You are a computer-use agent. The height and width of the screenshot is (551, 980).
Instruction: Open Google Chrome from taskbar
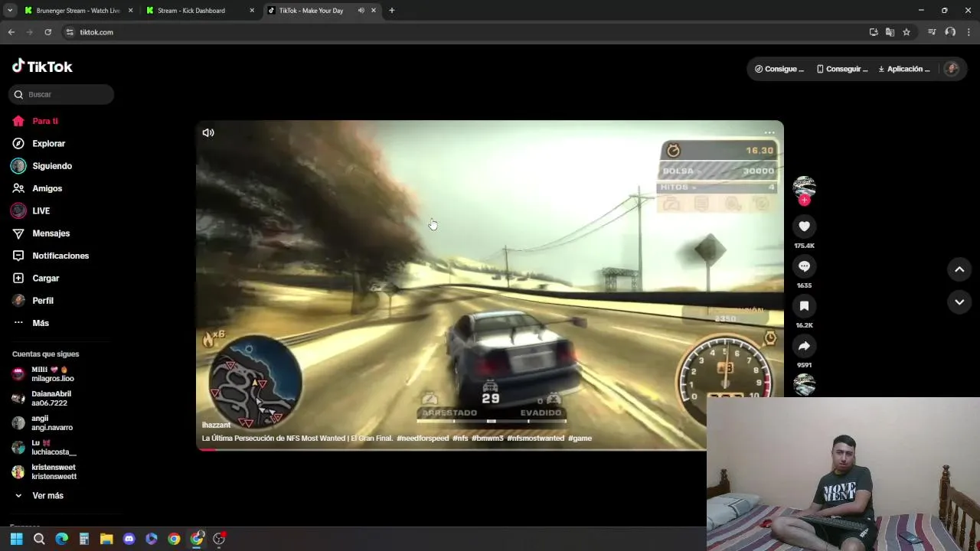(174, 539)
